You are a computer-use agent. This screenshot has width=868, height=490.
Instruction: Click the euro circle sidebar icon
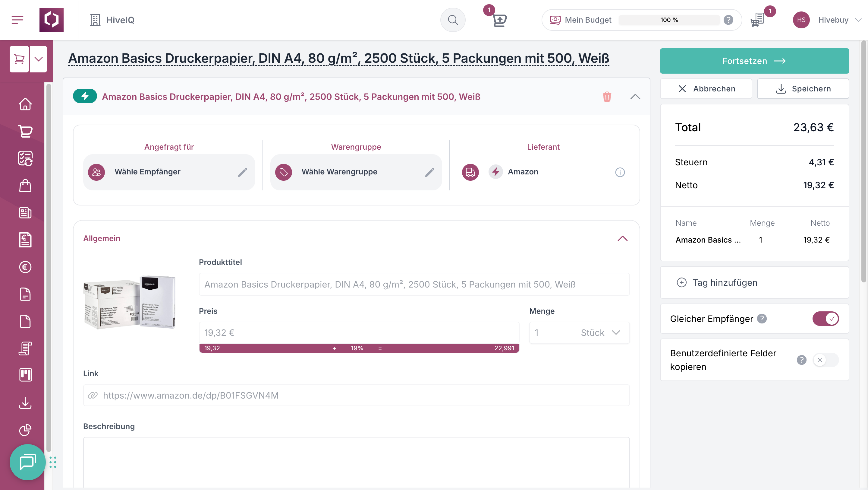[25, 267]
